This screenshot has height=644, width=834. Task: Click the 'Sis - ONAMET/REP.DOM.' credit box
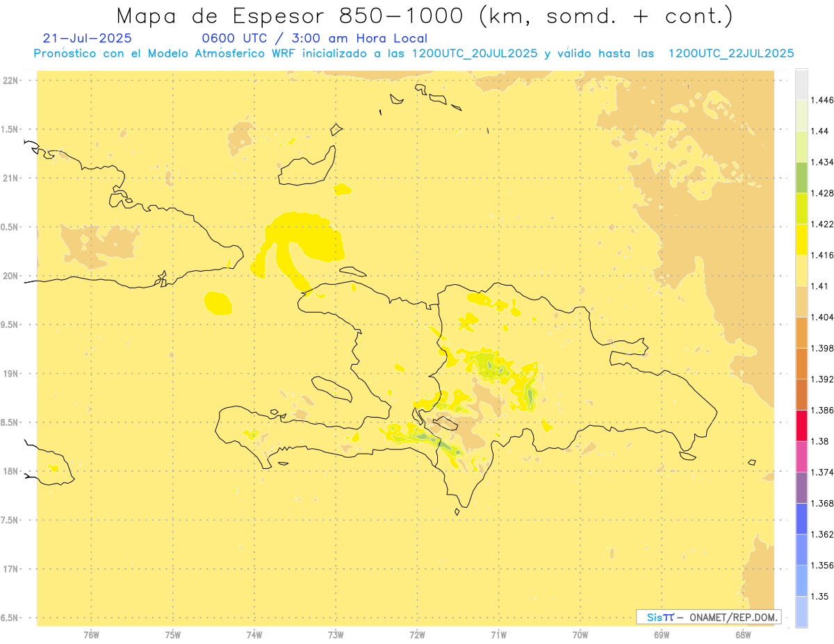click(709, 617)
